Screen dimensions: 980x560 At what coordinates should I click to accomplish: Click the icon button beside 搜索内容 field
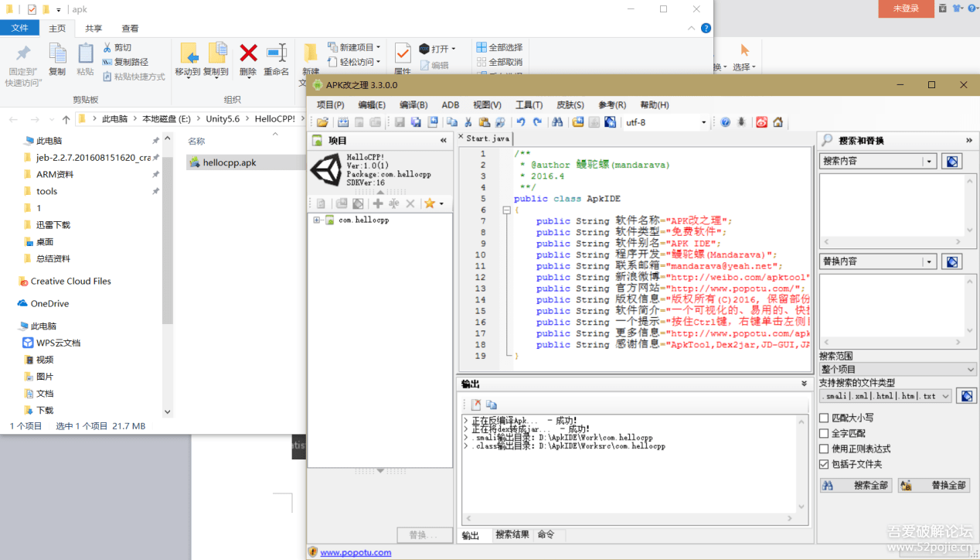tap(952, 161)
